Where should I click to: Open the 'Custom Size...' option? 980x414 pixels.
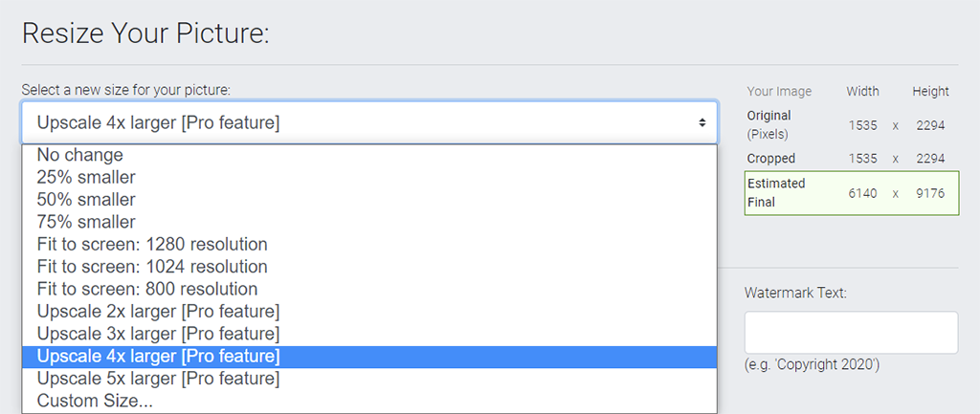[x=368, y=401]
